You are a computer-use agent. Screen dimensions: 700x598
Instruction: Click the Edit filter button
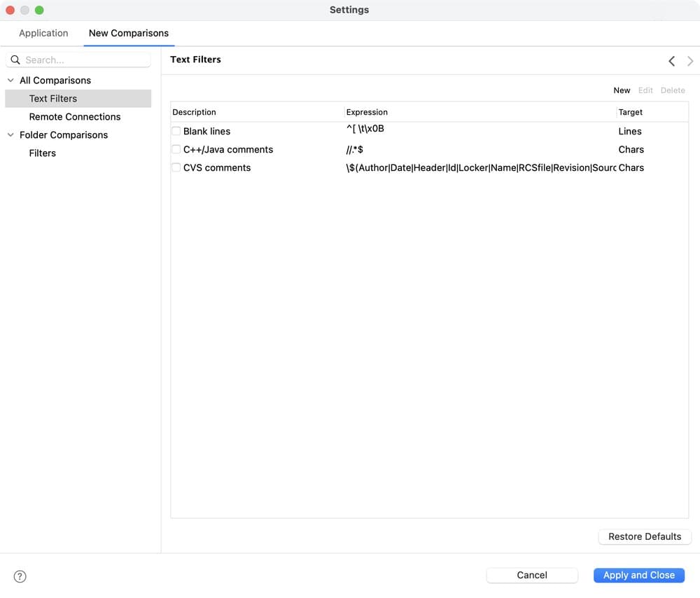(x=645, y=90)
